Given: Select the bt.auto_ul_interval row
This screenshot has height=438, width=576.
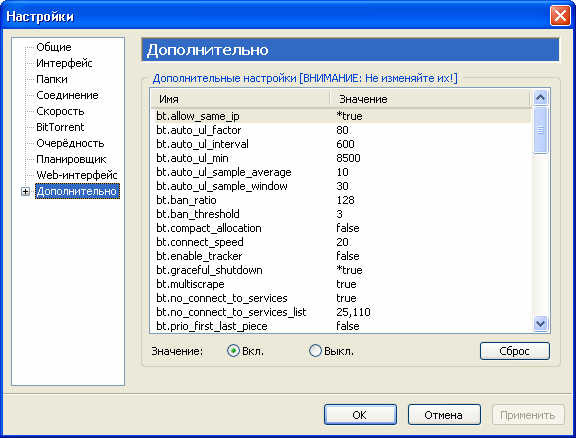Looking at the screenshot, I should (341, 144).
